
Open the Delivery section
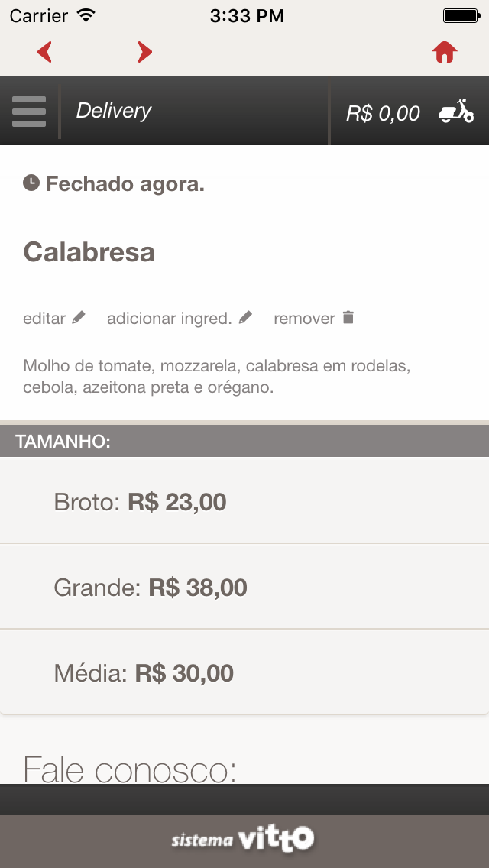point(113,112)
